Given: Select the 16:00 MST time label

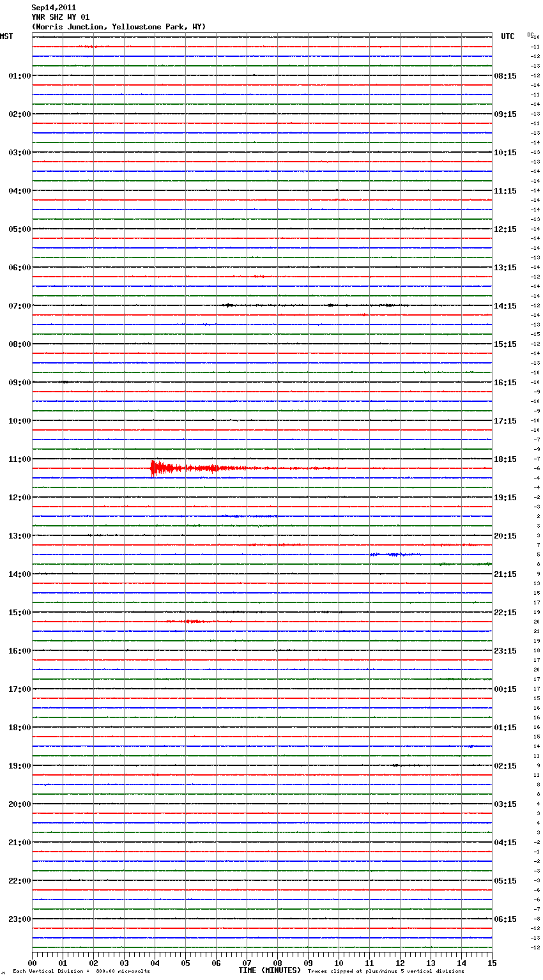Looking at the screenshot, I should coord(19,651).
